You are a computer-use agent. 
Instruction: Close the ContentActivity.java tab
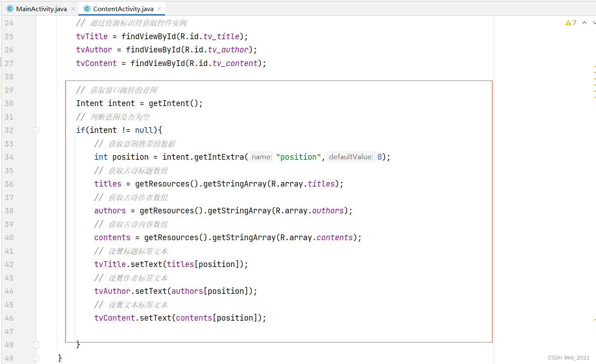(x=159, y=9)
